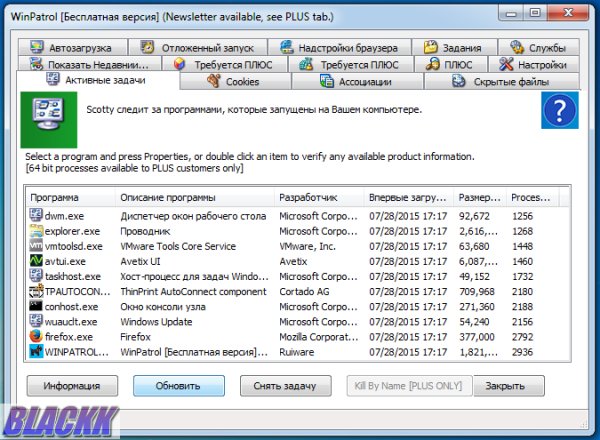Open the first Требуется ПЛЮС tab

coord(224,64)
